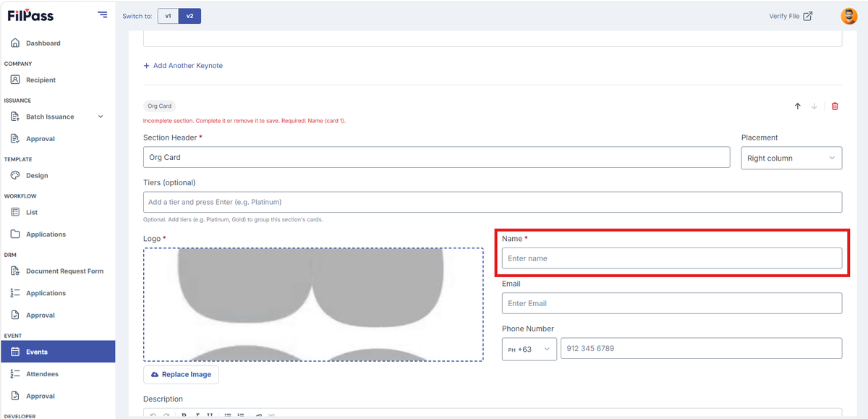Viewport: 868px width, 419px height.
Task: Open the Placement dropdown showing Right column
Action: pyautogui.click(x=791, y=158)
